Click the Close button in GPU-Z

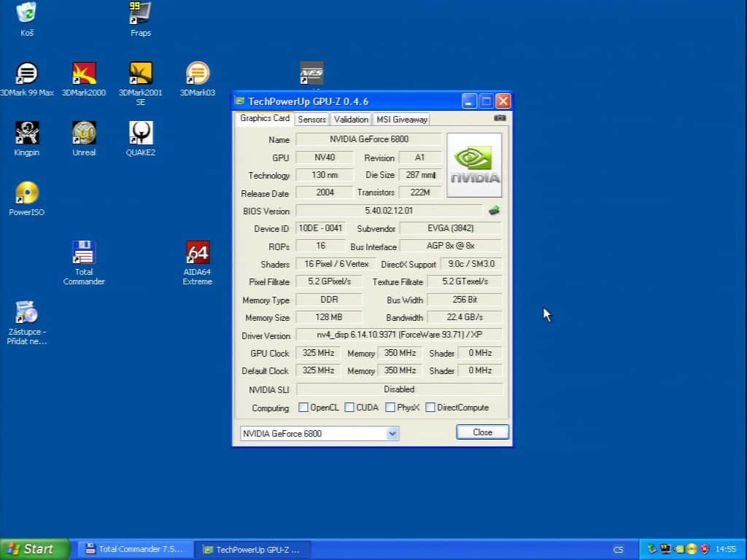482,432
